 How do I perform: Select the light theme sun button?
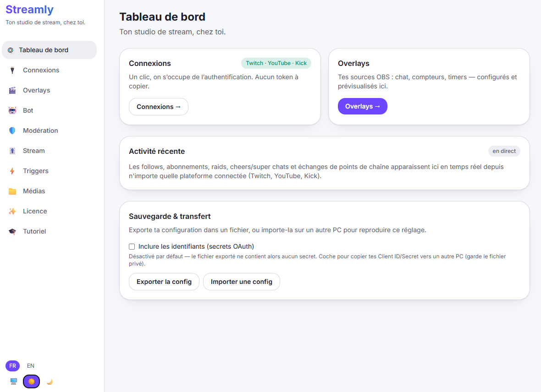click(31, 381)
